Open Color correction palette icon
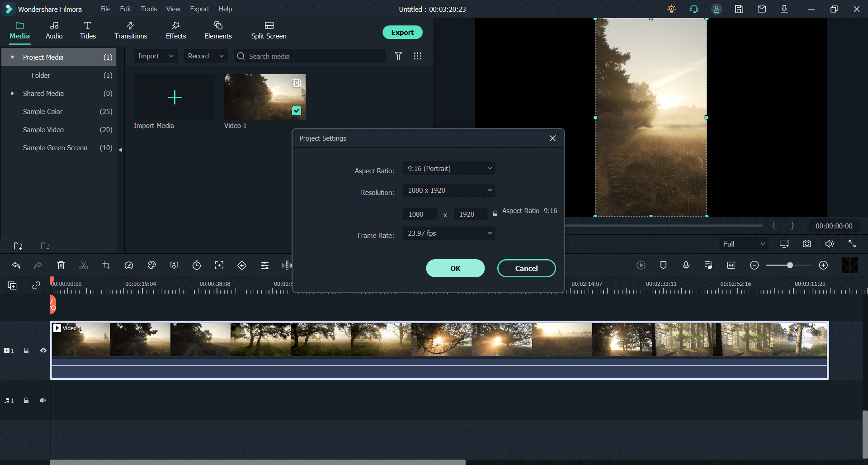The height and width of the screenshot is (465, 868). pyautogui.click(x=151, y=266)
